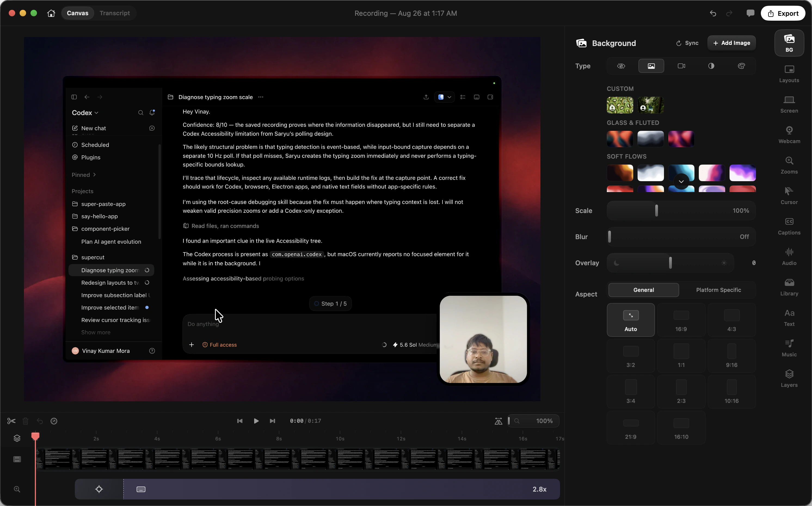Select the video background type
The image size is (812, 506).
681,66
